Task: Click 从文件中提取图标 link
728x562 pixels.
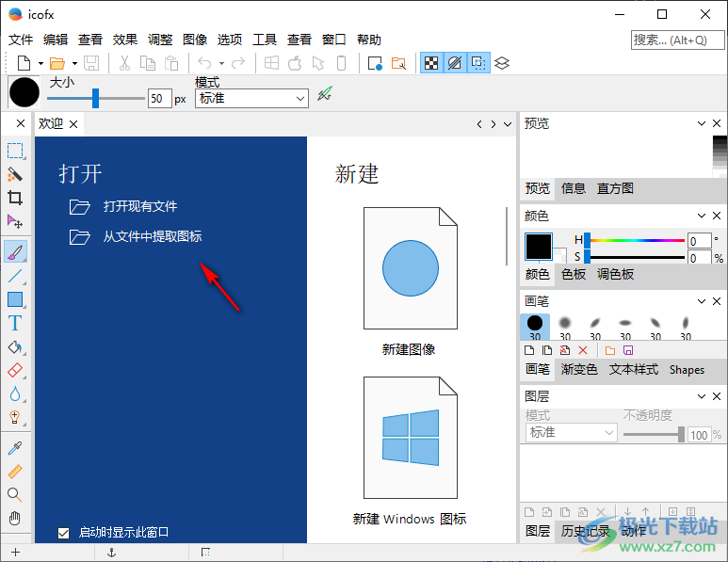Action: tap(153, 236)
